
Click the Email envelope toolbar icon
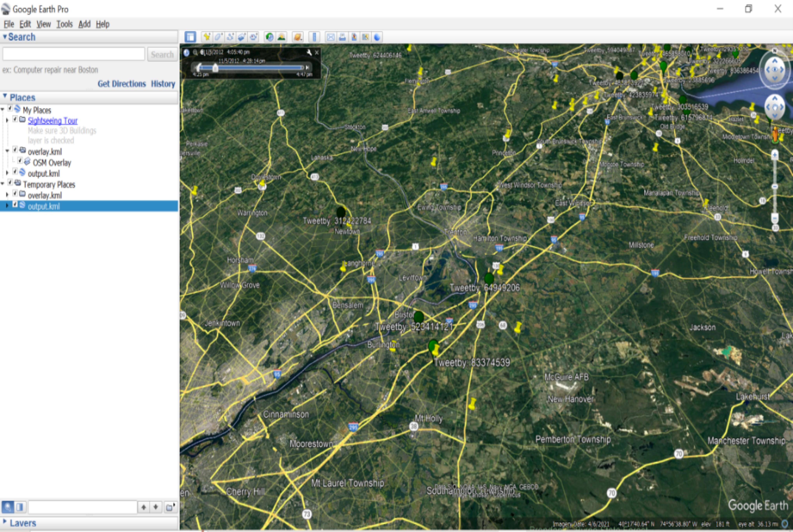[x=330, y=37]
